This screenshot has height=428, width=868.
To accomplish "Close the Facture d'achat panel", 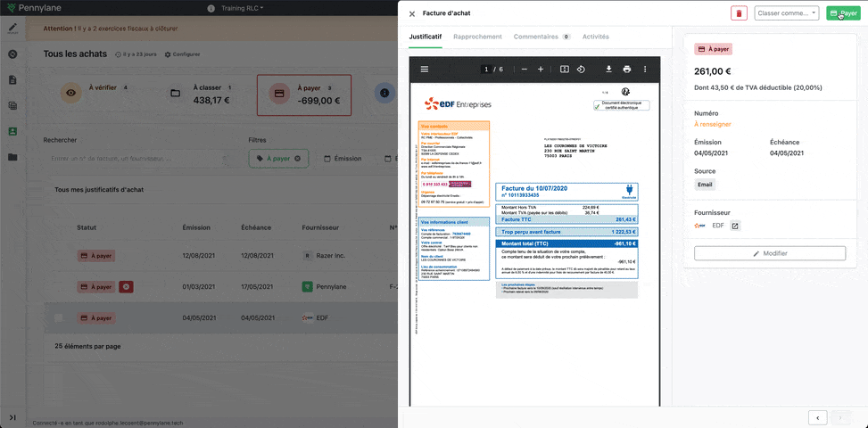I will [x=411, y=14].
